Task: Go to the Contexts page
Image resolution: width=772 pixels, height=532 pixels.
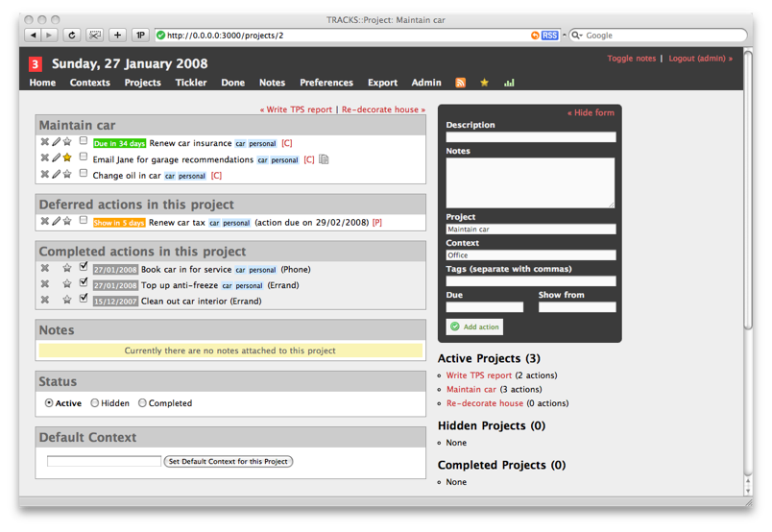Action: coord(89,83)
